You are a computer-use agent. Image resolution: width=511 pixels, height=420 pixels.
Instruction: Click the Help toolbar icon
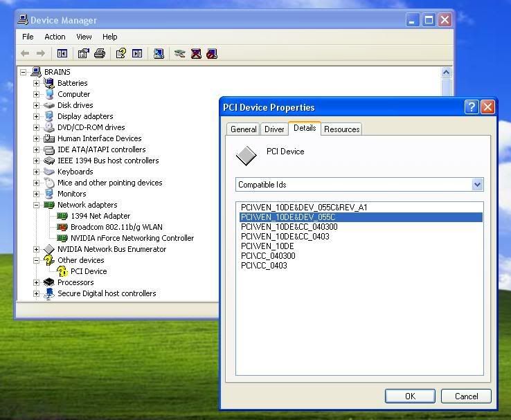[121, 53]
